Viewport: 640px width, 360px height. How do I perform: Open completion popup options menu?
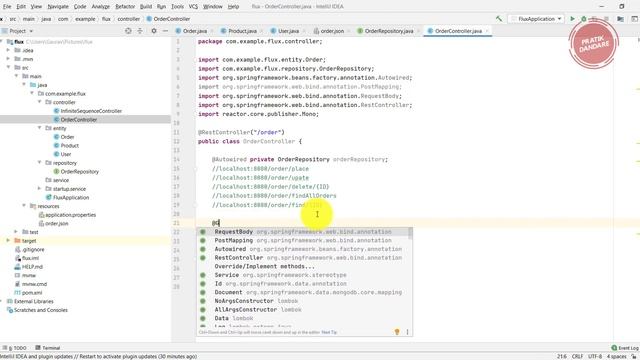(407, 332)
